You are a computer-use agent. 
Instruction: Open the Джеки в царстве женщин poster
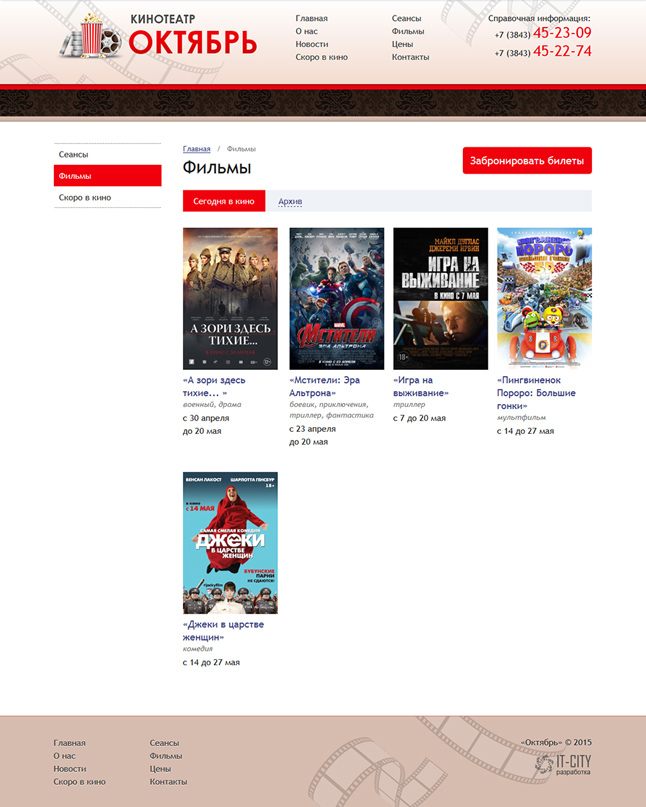[230, 543]
